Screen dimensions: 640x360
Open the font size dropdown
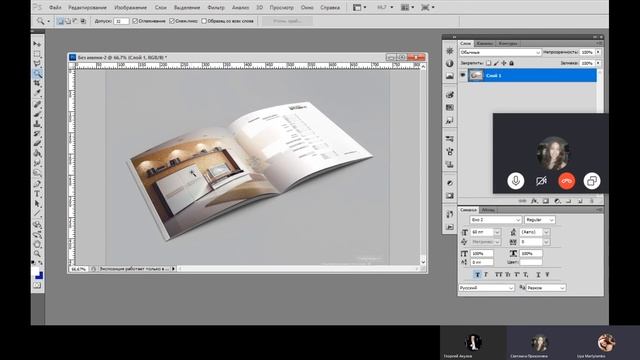pos(497,232)
